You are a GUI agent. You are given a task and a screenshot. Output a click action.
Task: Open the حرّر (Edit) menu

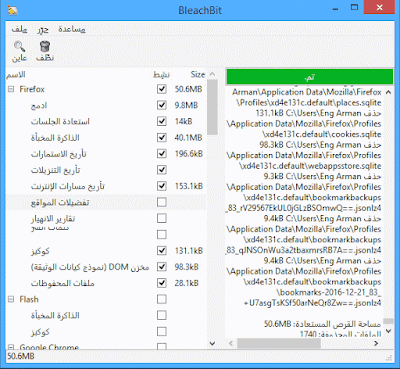[43, 29]
